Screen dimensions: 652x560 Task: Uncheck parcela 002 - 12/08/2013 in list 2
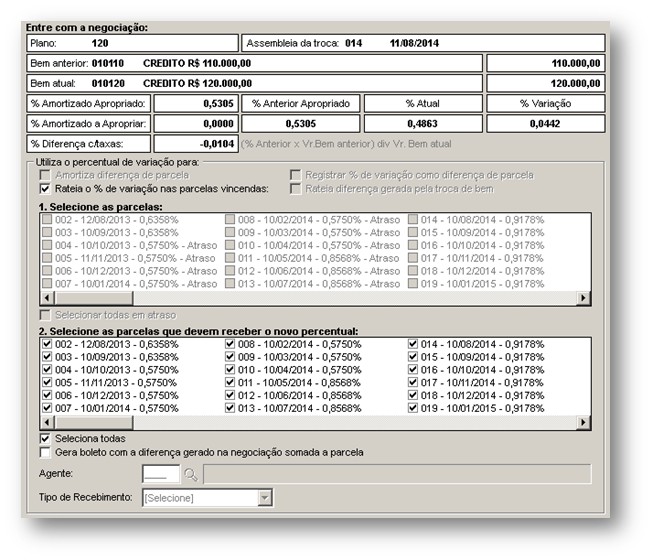point(47,344)
